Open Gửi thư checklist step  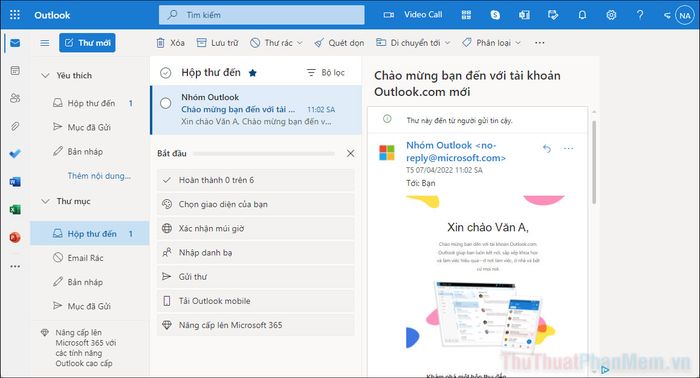tap(255, 276)
